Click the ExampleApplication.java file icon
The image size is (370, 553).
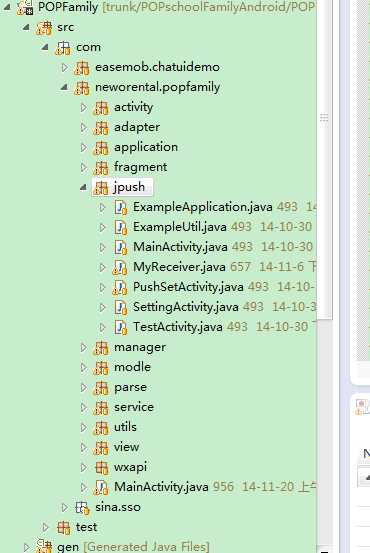click(x=120, y=208)
